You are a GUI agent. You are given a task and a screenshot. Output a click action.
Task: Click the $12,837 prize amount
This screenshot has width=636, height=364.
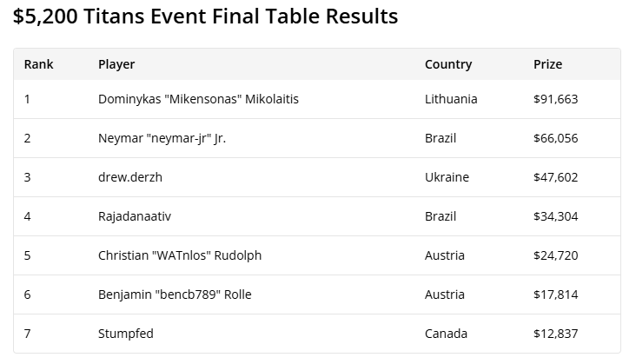point(556,334)
